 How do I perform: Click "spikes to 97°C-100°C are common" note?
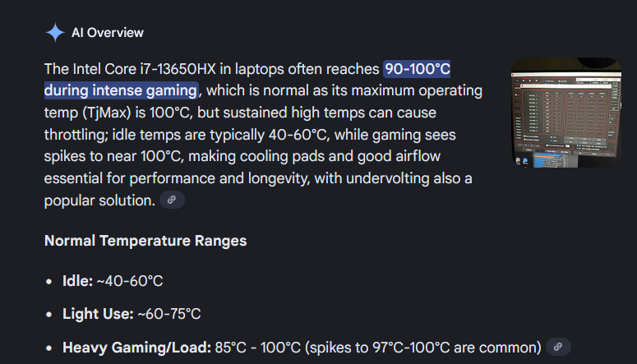[x=422, y=347]
